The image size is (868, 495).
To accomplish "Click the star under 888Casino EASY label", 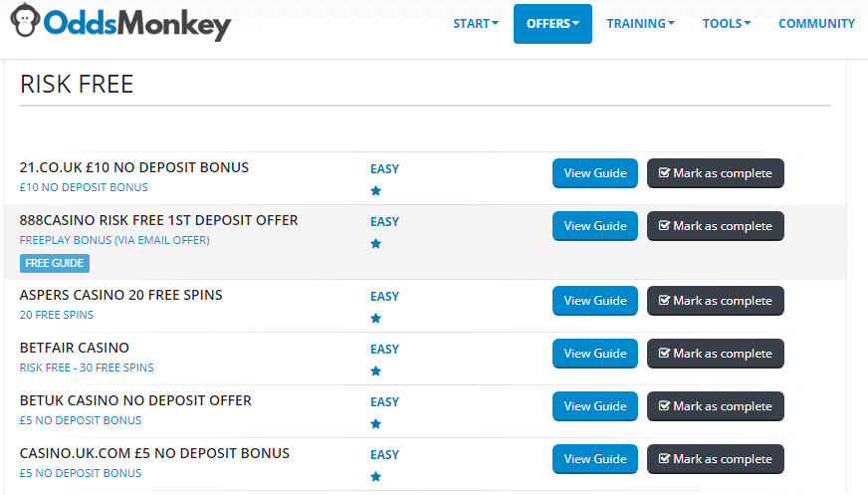I will pyautogui.click(x=376, y=244).
